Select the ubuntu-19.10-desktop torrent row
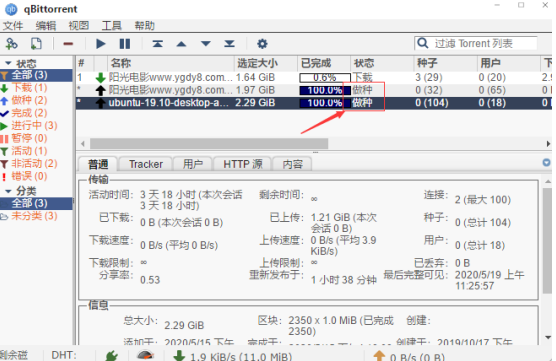556x361 pixels. (x=314, y=103)
